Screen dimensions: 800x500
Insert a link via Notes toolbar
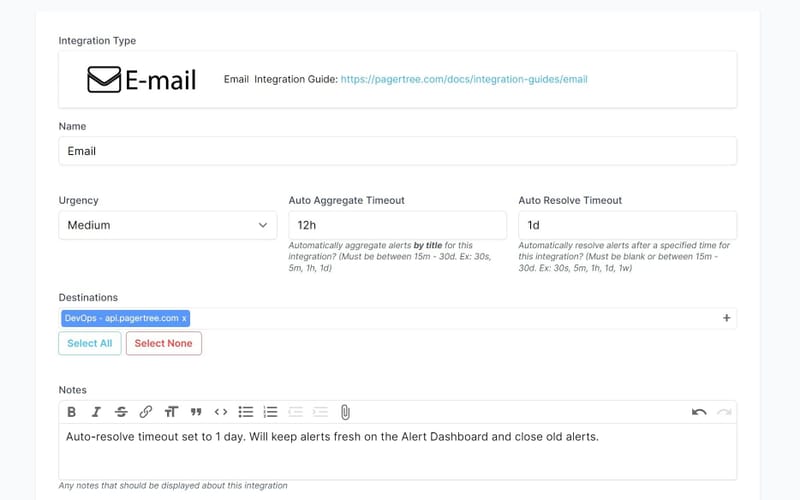click(x=146, y=412)
